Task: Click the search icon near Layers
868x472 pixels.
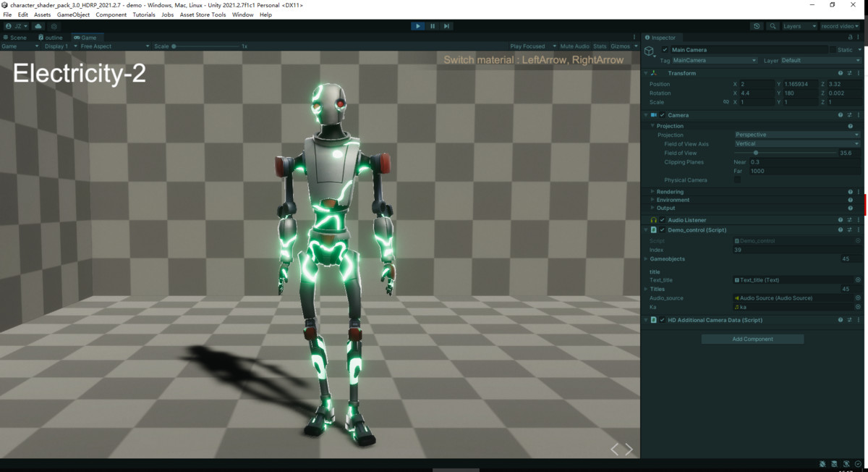Action: [x=773, y=26]
